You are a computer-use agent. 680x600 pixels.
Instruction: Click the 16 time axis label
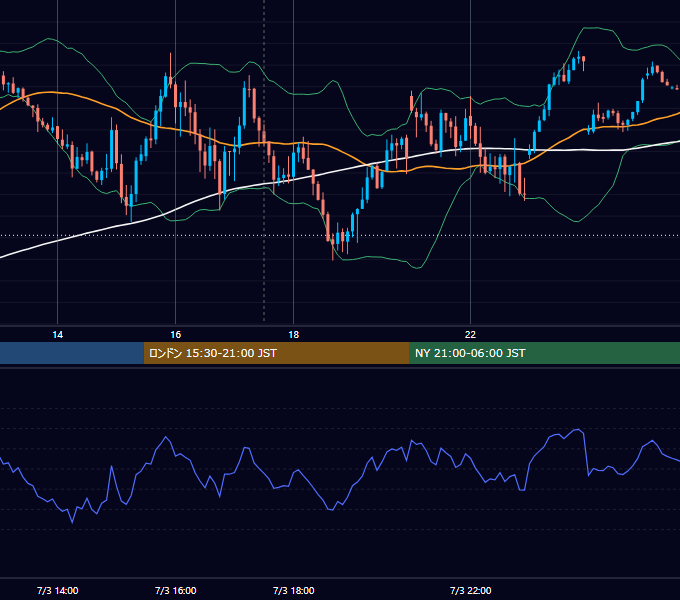[x=175, y=335]
